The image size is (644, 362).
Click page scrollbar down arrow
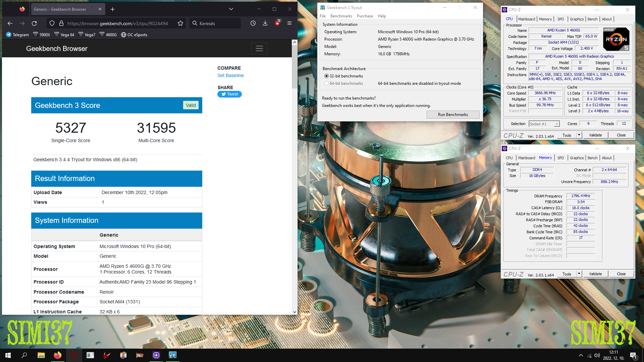(294, 312)
